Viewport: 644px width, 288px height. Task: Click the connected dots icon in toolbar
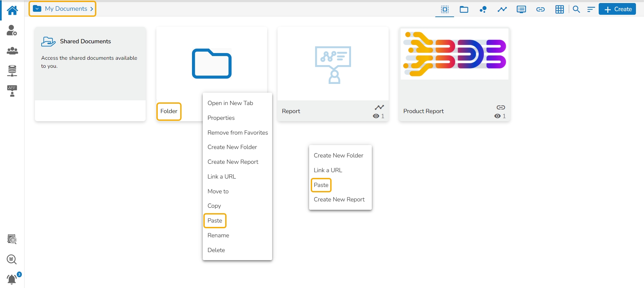[x=483, y=9]
